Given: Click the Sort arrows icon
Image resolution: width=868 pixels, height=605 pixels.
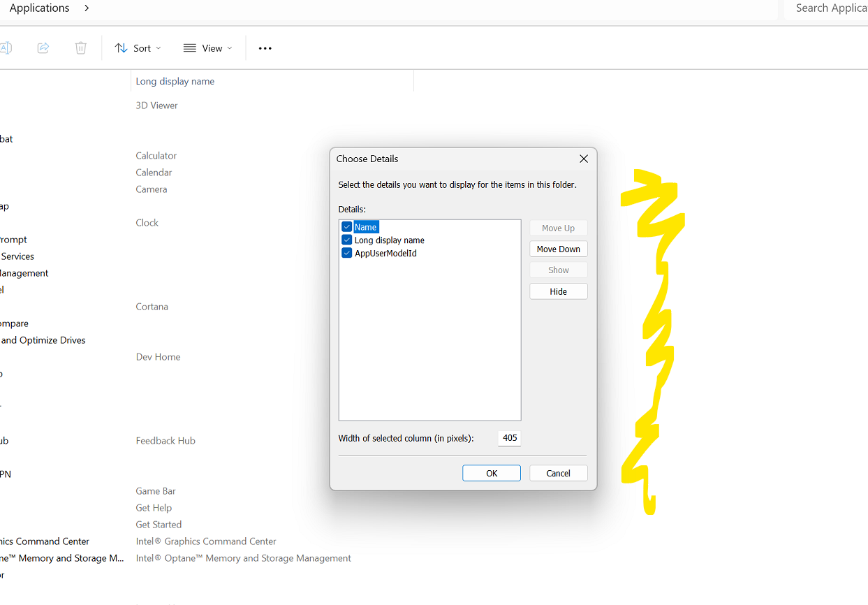Looking at the screenshot, I should [121, 48].
